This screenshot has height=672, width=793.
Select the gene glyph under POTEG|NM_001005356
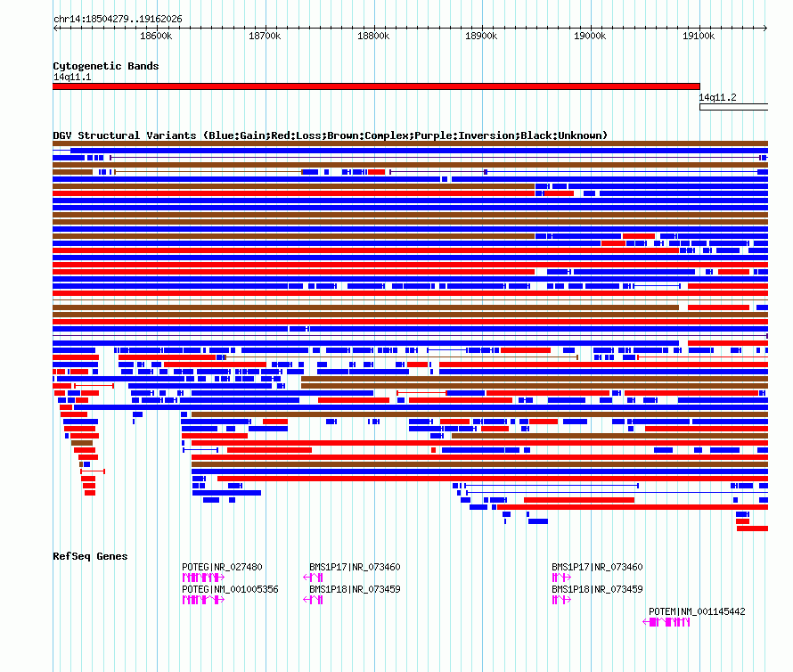pos(203,600)
